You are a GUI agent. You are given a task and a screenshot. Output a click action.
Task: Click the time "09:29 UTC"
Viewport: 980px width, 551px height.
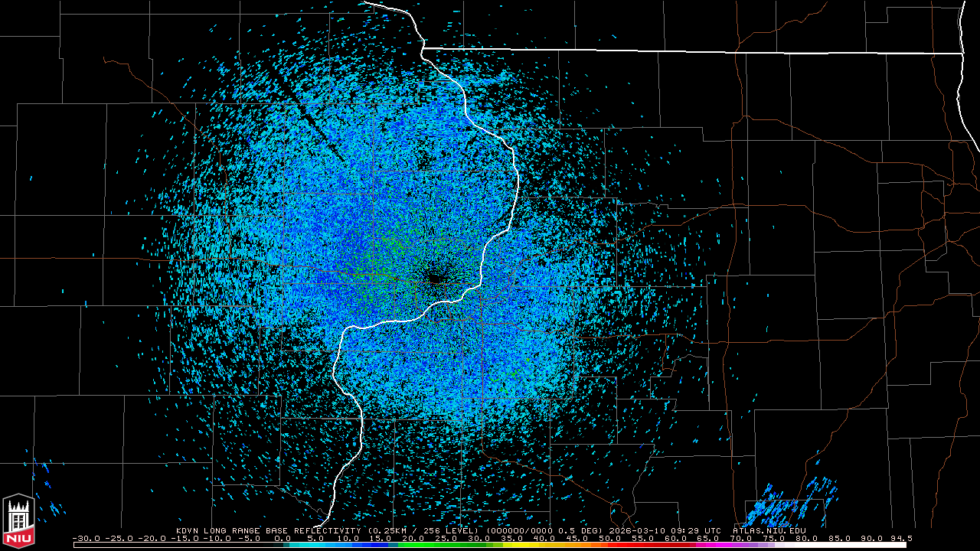pyautogui.click(x=697, y=530)
